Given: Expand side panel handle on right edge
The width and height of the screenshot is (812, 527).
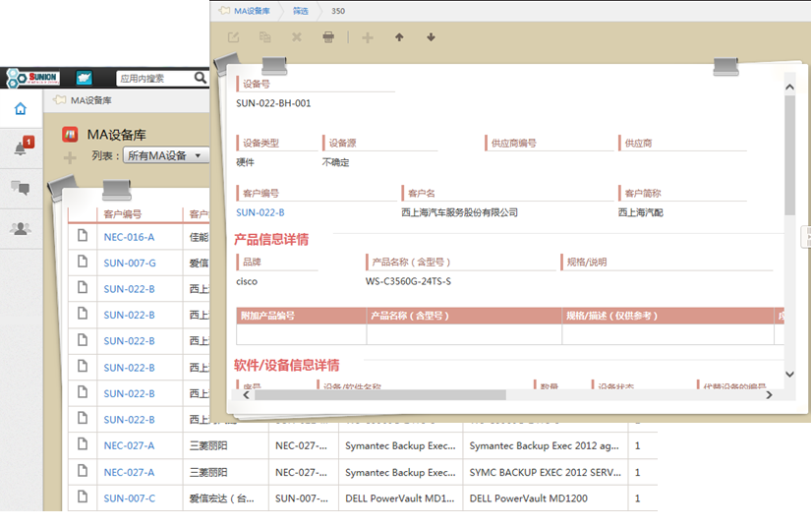Looking at the screenshot, I should 808,237.
